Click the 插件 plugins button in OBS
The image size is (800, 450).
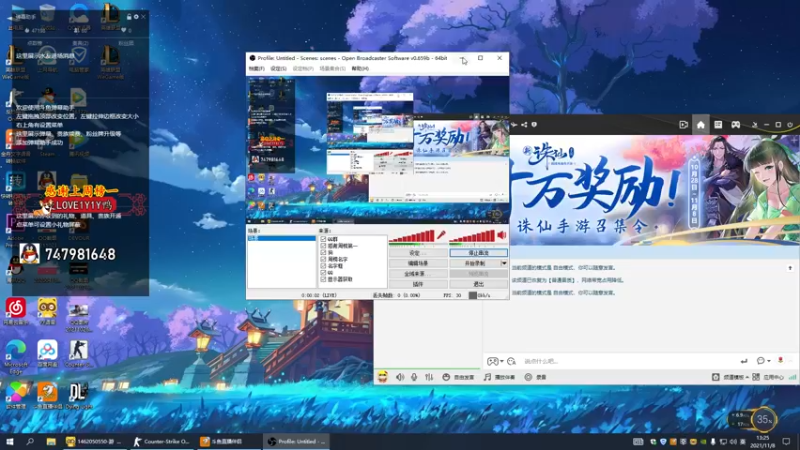click(x=418, y=284)
